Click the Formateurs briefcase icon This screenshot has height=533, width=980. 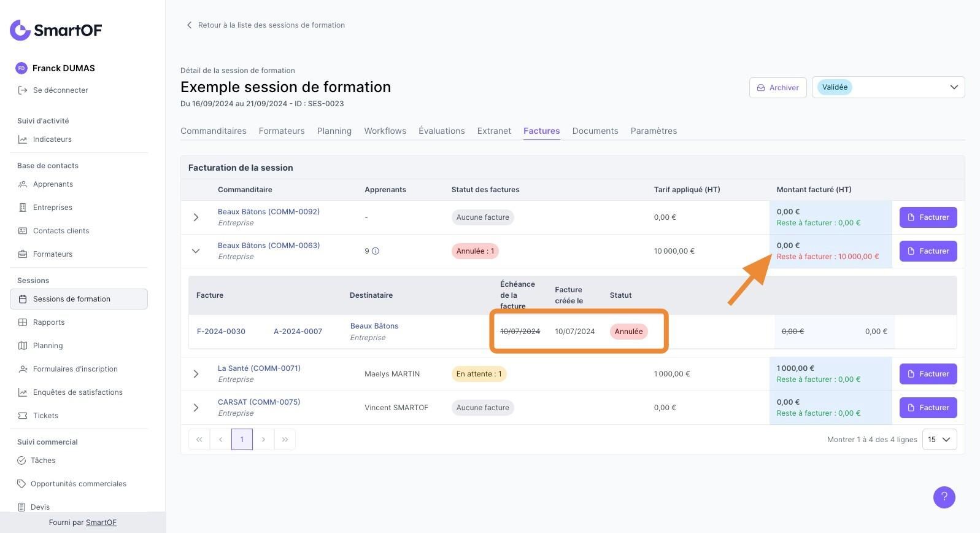click(x=23, y=254)
